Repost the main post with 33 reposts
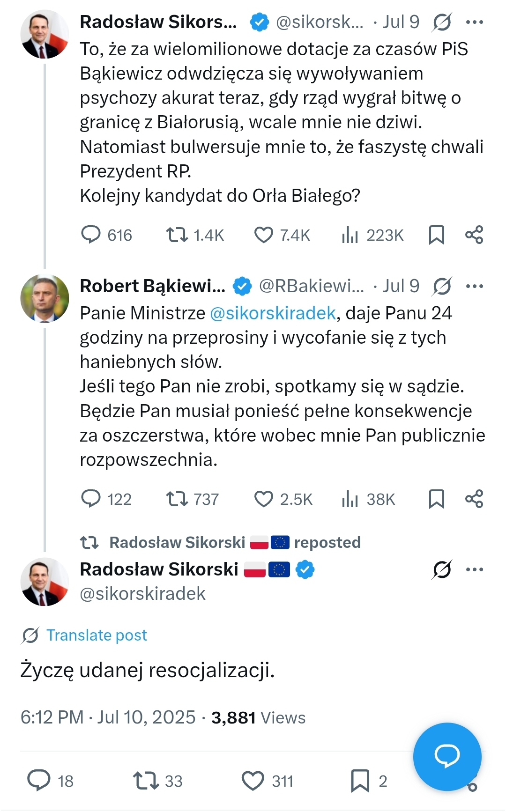Screen dimensions: 506x812 (146, 781)
